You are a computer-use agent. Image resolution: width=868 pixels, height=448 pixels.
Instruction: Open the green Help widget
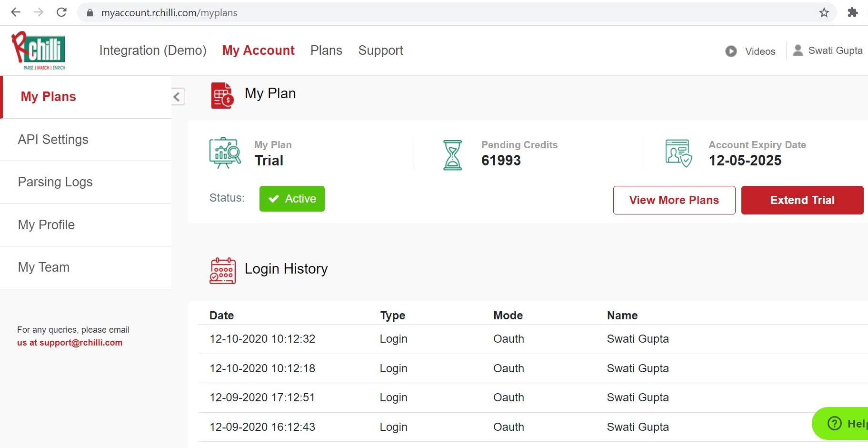[x=841, y=423]
